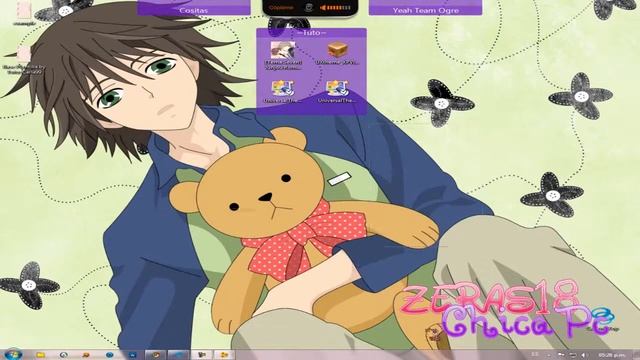Click the tray icon left of the speaker
The image size is (640, 360).
point(573,355)
